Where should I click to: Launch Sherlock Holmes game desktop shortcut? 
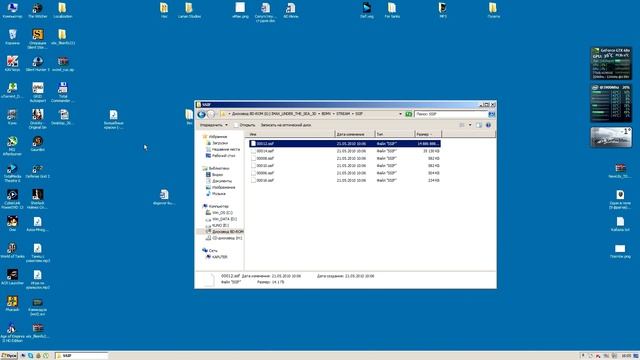[38, 199]
